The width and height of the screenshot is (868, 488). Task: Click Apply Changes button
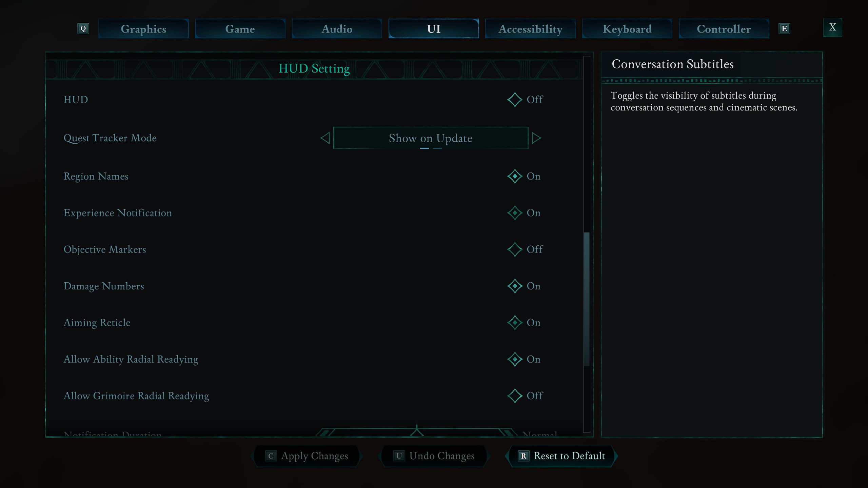tap(307, 456)
